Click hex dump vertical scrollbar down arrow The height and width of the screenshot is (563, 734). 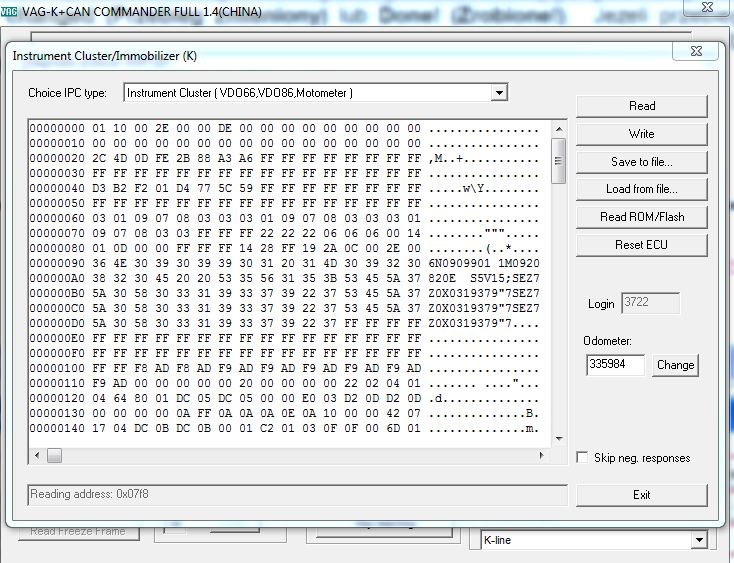(559, 438)
